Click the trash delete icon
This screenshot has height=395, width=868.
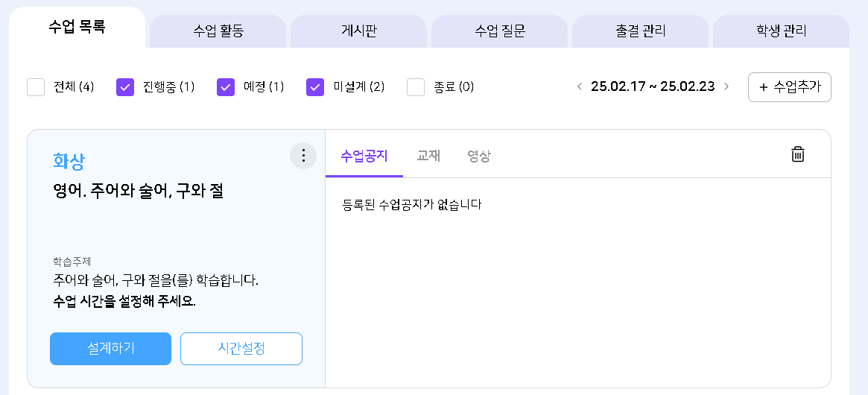coord(797,154)
